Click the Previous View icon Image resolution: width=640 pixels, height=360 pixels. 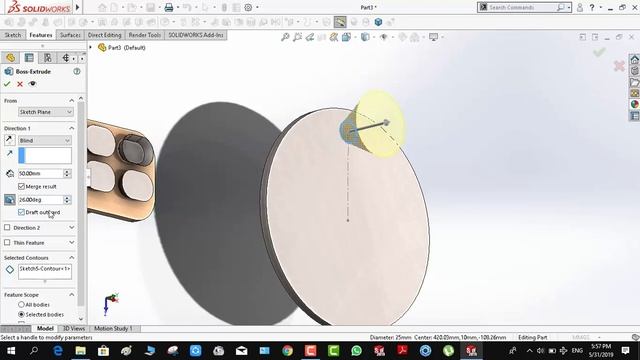coord(310,37)
